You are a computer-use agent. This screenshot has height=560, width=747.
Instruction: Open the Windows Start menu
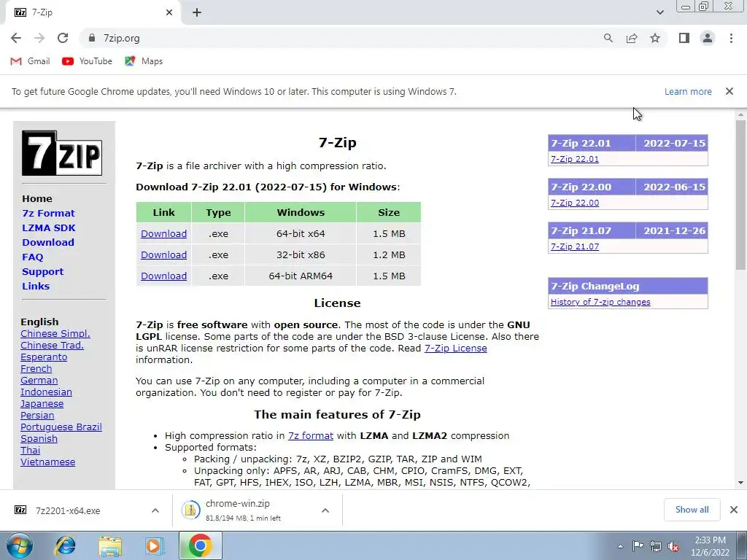pos(18,545)
